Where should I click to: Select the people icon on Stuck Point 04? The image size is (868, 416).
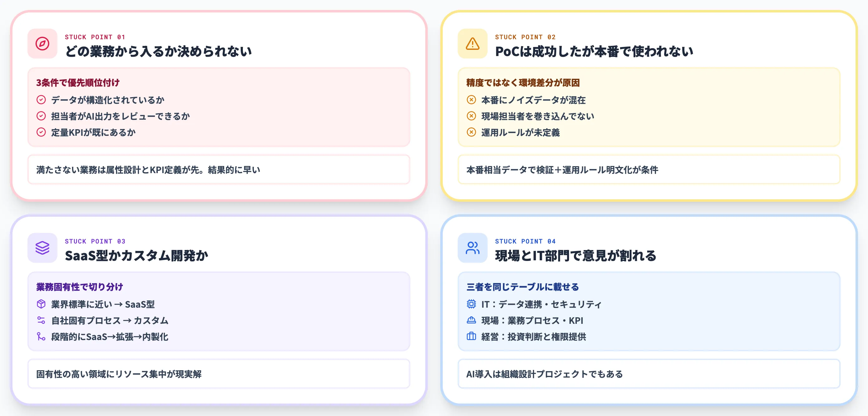click(x=472, y=248)
